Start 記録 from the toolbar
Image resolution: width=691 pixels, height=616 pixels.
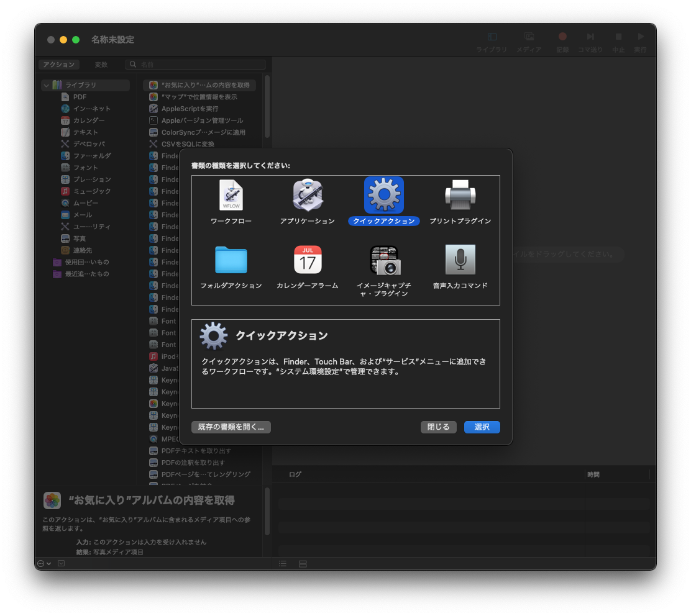[562, 36]
